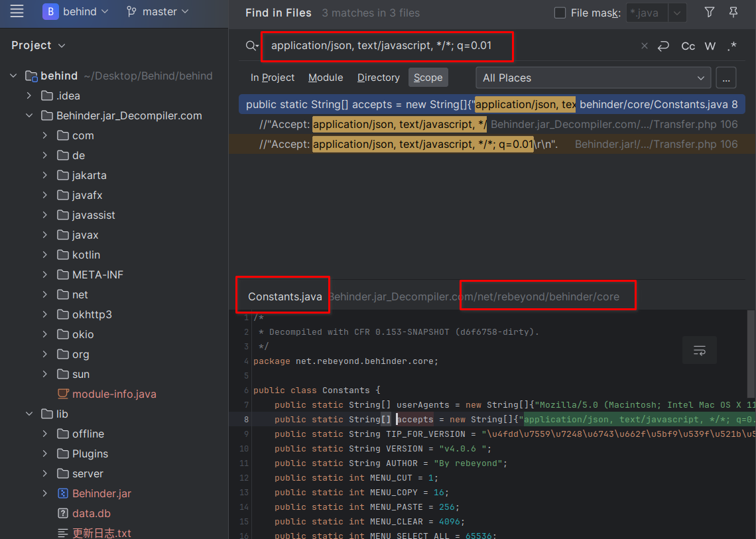Select the Constants.java search result row
The width and height of the screenshot is (756, 539).
point(492,104)
